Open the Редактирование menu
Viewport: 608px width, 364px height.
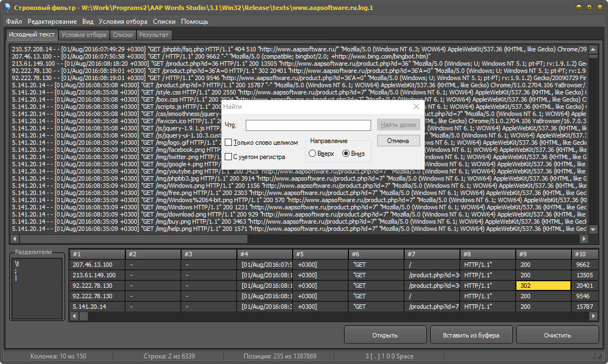(x=52, y=22)
